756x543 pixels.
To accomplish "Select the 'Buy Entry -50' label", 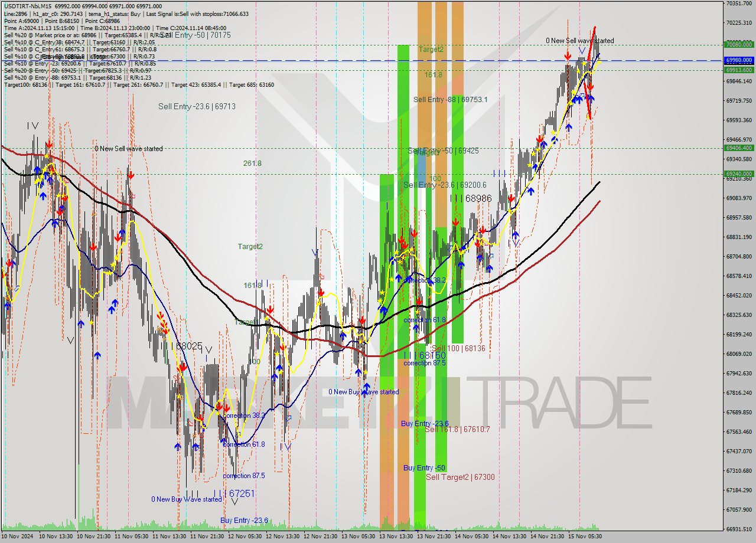I will point(424,467).
